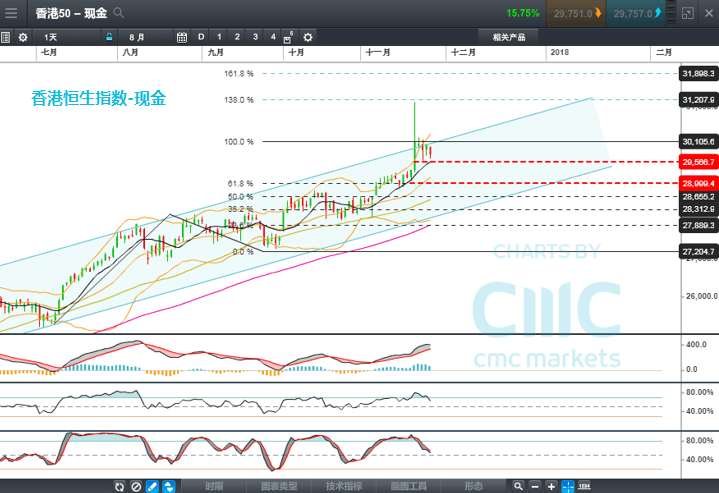Detach chart with the pop-out window icon

point(687,13)
